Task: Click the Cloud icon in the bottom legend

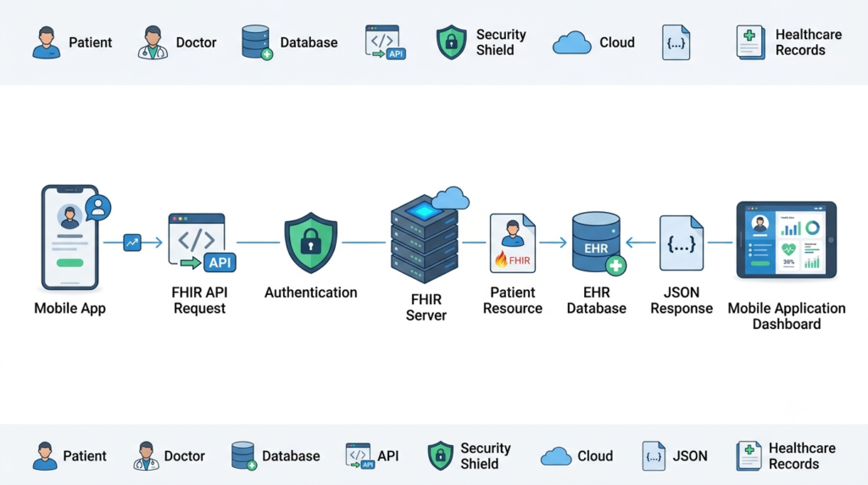Action: pos(556,456)
